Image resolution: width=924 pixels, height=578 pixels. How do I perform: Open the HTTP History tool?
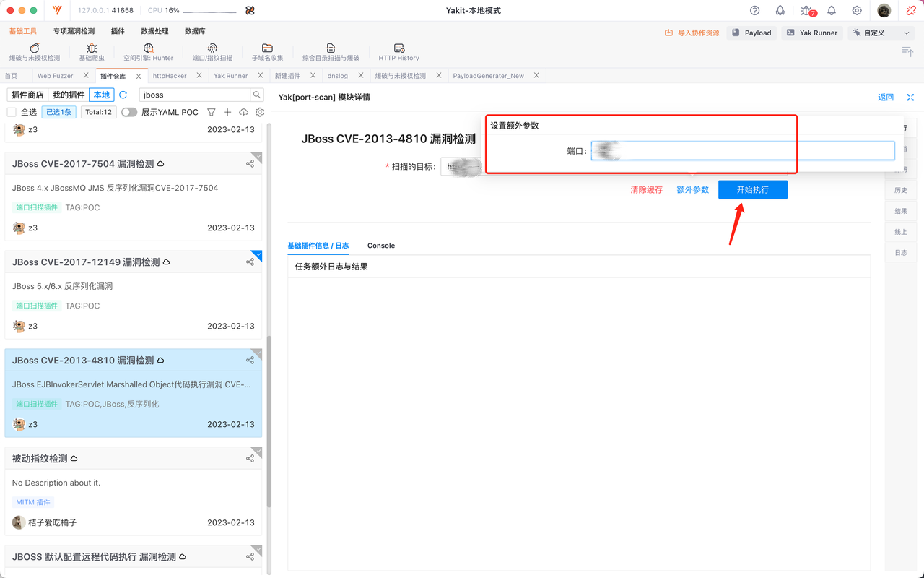click(398, 52)
